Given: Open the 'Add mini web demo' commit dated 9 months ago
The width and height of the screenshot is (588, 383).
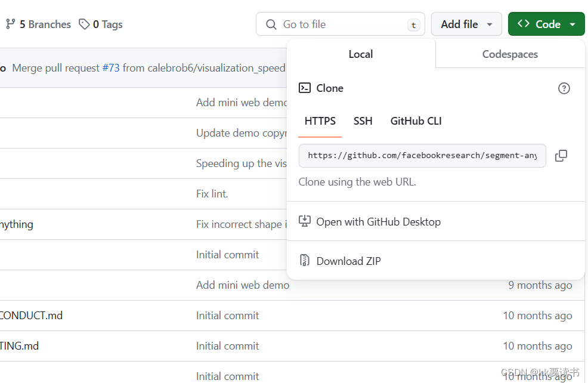Looking at the screenshot, I should pos(243,285).
